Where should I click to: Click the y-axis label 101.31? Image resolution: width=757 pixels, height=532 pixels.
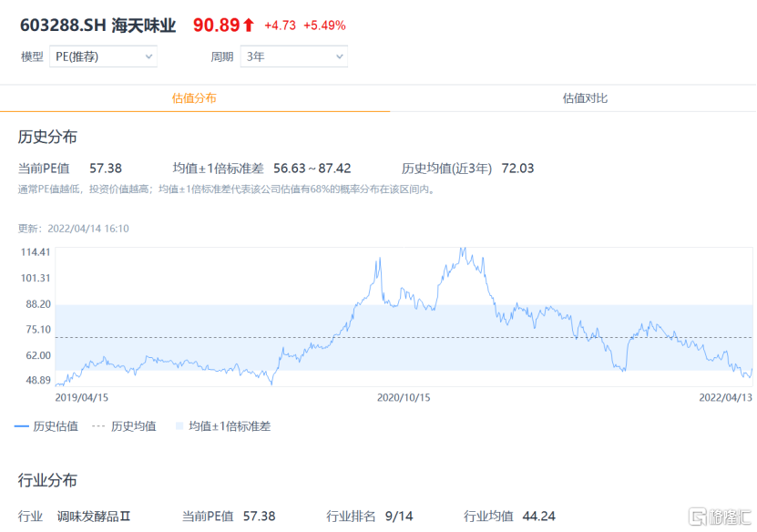point(36,278)
